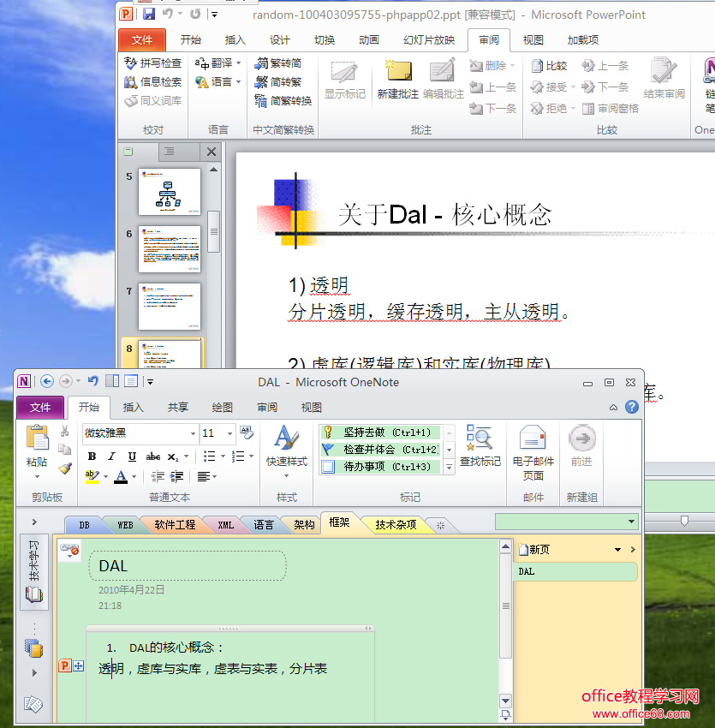Convert traditional to simplified 繁转简

tap(278, 63)
